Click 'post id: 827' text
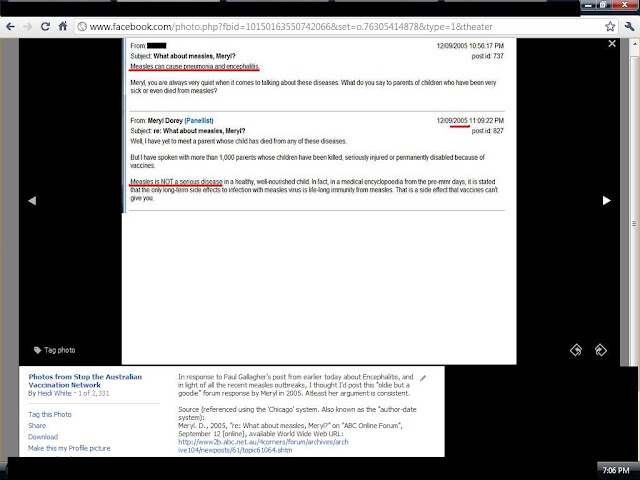The image size is (640, 480). [x=488, y=131]
